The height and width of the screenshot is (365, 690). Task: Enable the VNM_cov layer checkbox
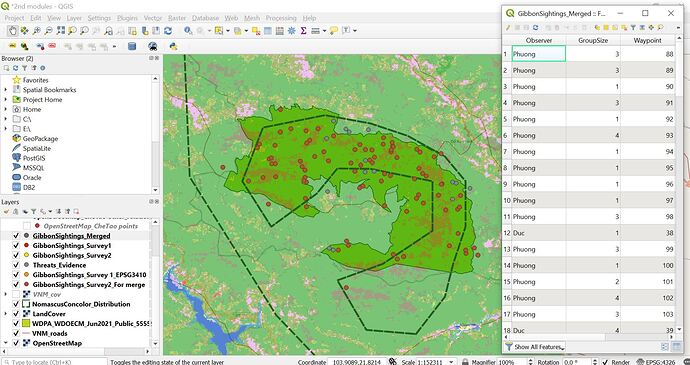[16, 294]
